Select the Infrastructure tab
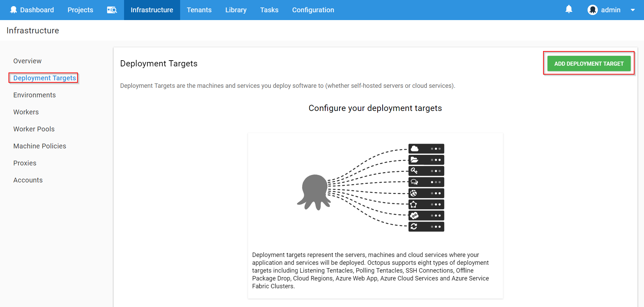644x307 pixels. click(152, 10)
